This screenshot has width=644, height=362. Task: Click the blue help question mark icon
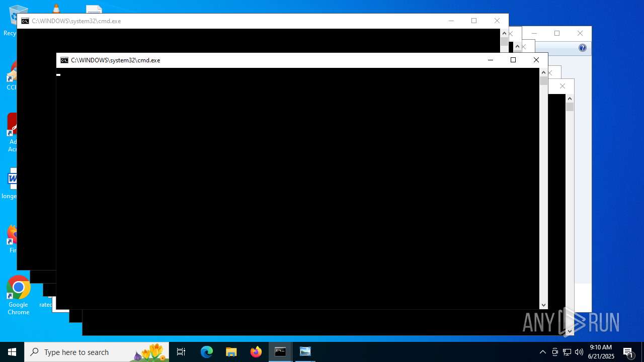pos(583,48)
